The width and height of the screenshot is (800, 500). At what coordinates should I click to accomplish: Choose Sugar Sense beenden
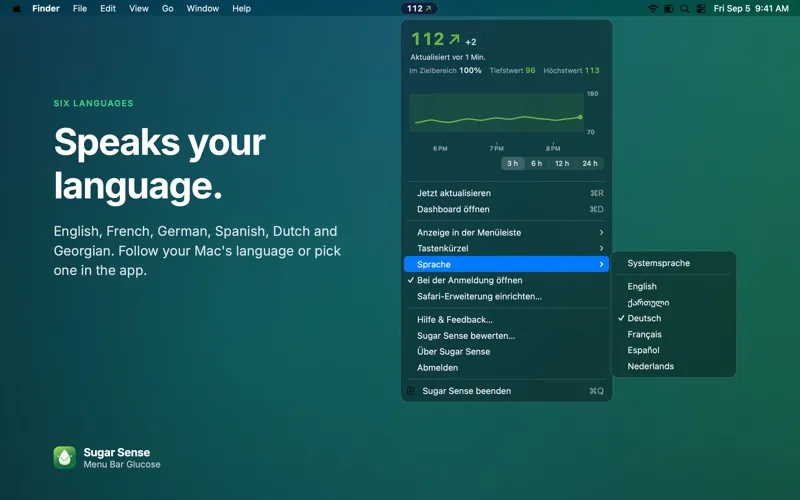pyautogui.click(x=506, y=391)
